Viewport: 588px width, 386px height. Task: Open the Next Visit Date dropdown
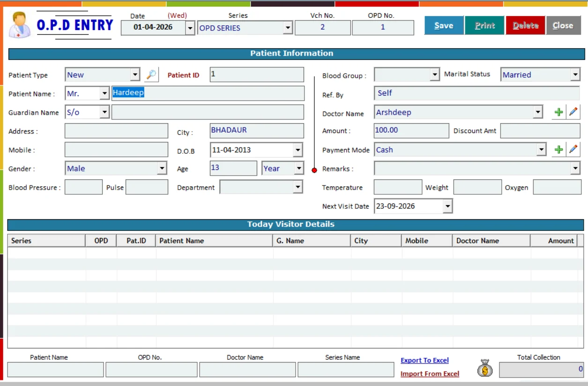tap(448, 206)
